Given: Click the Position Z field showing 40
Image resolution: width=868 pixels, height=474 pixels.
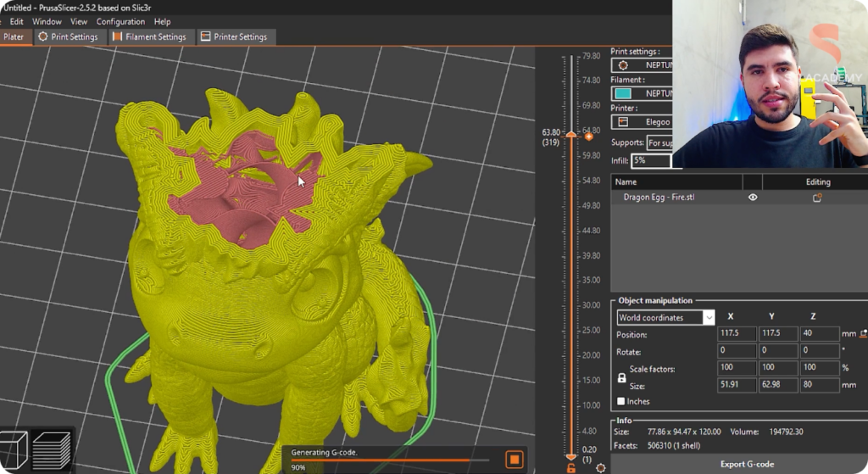Looking at the screenshot, I should coord(820,333).
